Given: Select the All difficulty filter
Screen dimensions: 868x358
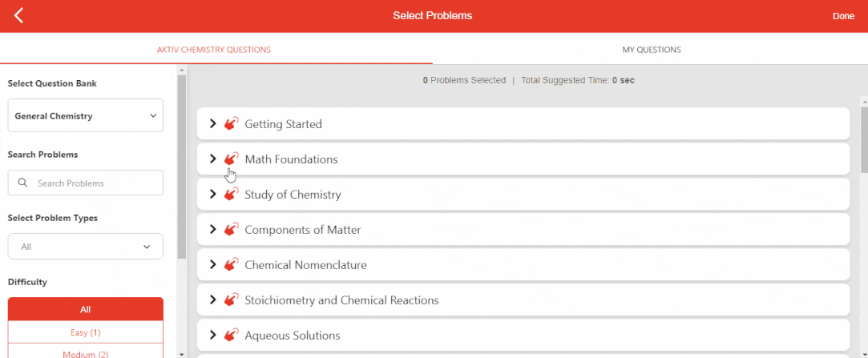Looking at the screenshot, I should click(x=86, y=309).
